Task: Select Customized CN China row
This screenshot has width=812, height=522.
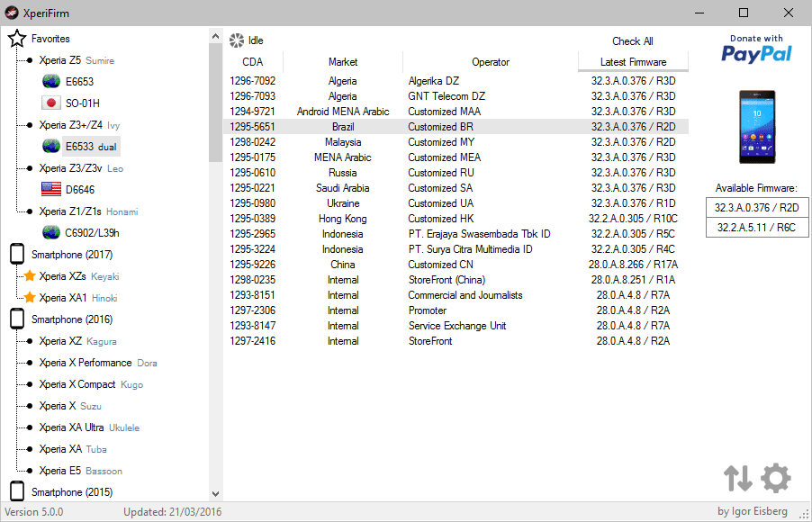Action: click(x=456, y=264)
